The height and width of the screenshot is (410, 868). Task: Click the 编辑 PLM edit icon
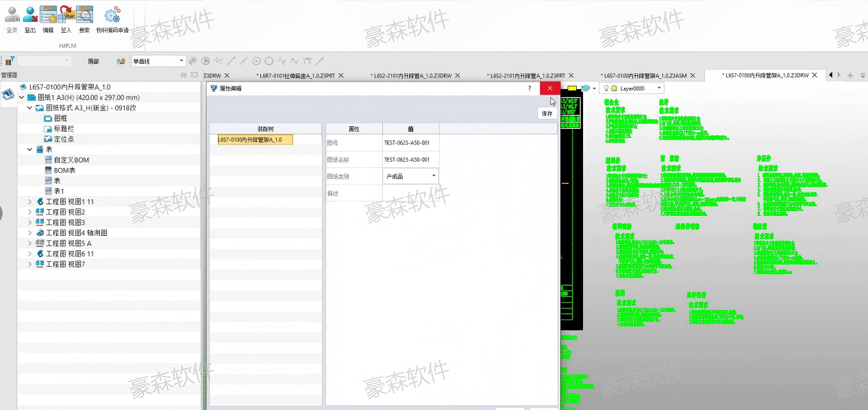tap(48, 14)
